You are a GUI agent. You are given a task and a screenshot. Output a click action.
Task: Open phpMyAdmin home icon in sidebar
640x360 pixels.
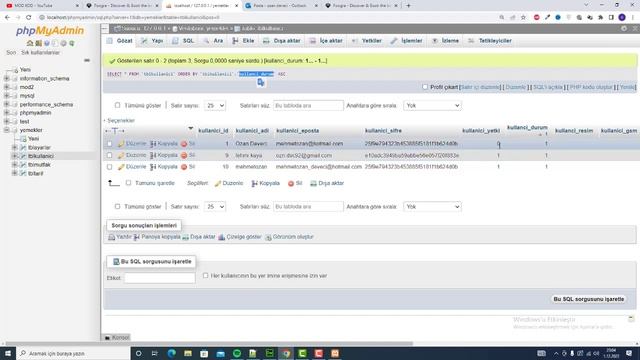point(30,43)
